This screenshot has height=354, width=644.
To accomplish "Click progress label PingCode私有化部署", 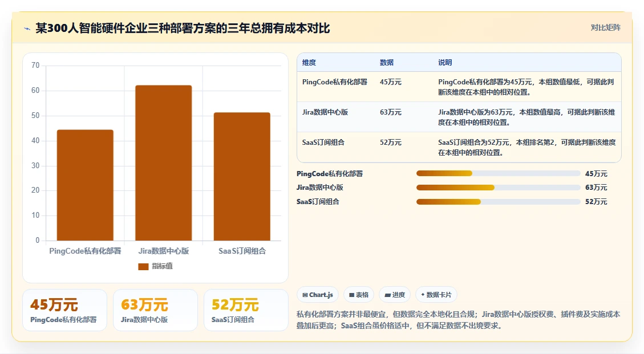I will 330,174.
